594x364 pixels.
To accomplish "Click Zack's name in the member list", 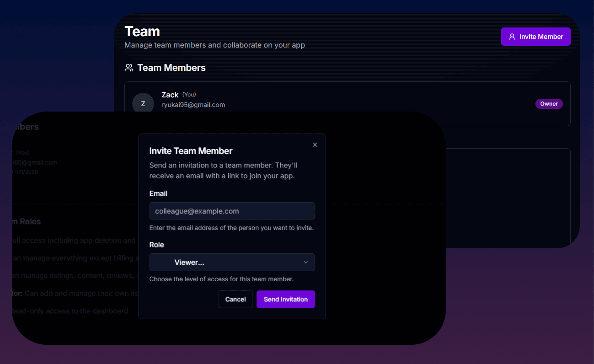I will point(170,95).
